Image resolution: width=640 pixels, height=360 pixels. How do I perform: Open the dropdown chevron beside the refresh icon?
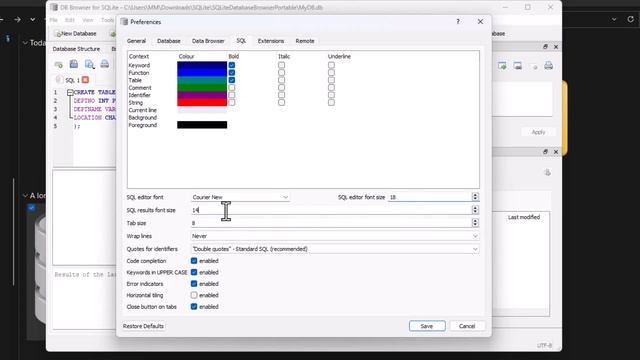click(x=614, y=19)
